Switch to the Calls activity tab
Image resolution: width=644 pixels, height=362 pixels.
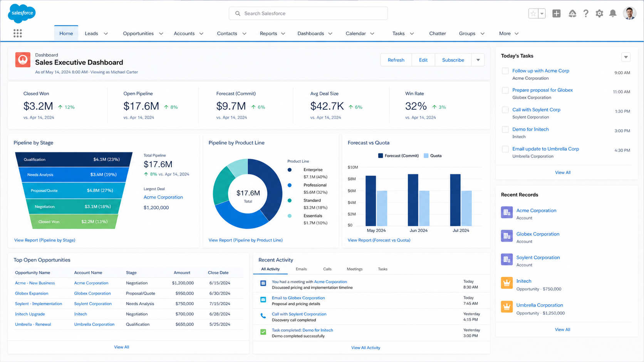tap(327, 269)
